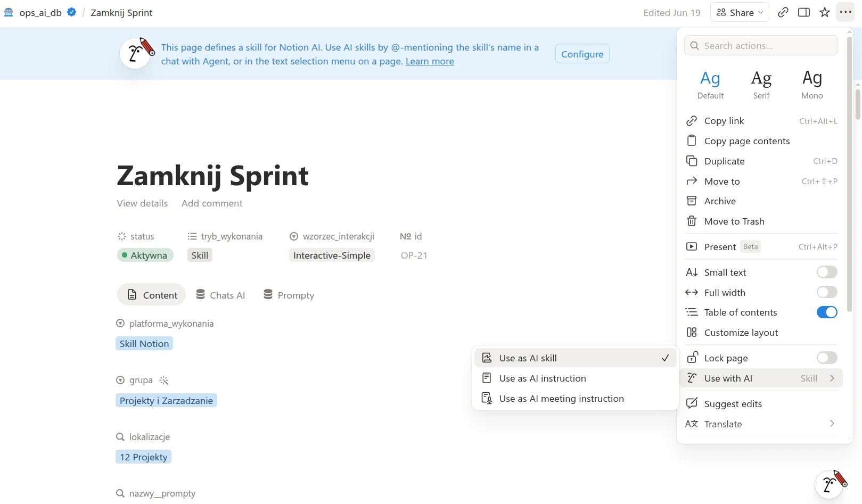Open the floating Notion AI assistant button
The width and height of the screenshot is (862, 504).
[830, 484]
